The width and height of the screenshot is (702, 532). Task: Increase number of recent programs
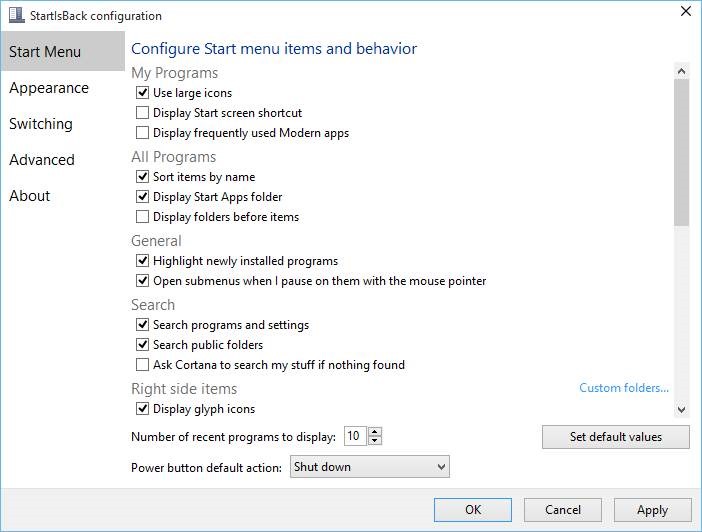tap(375, 432)
